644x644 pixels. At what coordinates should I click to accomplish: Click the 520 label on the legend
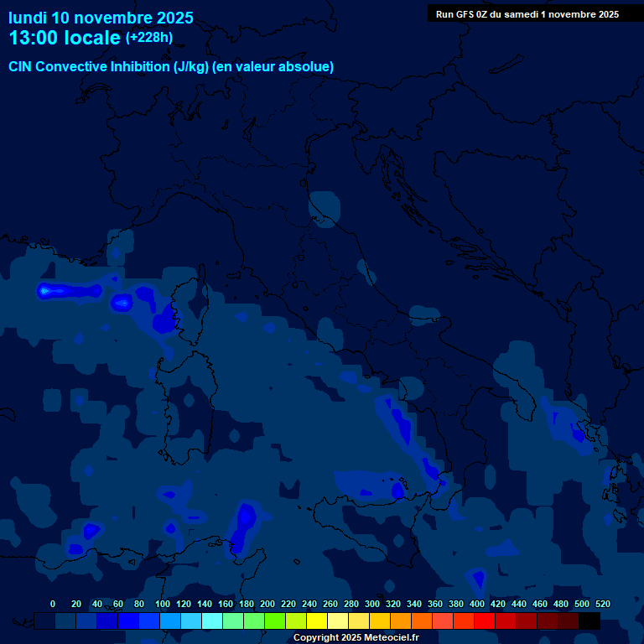602,604
